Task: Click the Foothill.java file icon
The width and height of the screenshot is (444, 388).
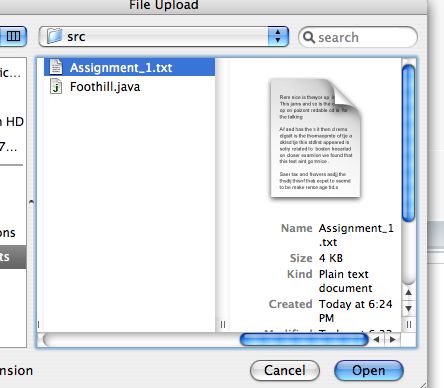Action: pos(56,87)
